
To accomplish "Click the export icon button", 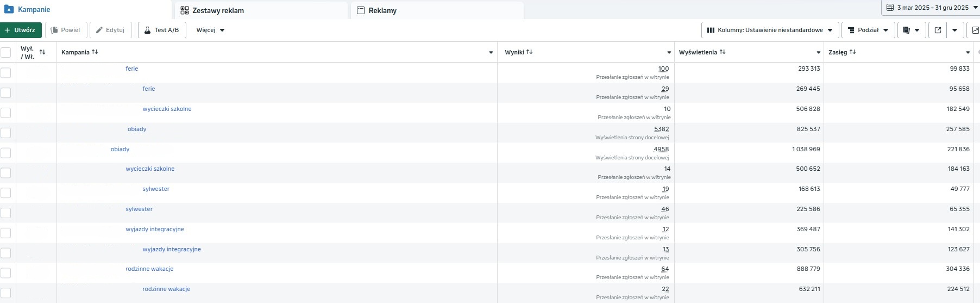I will tap(938, 30).
